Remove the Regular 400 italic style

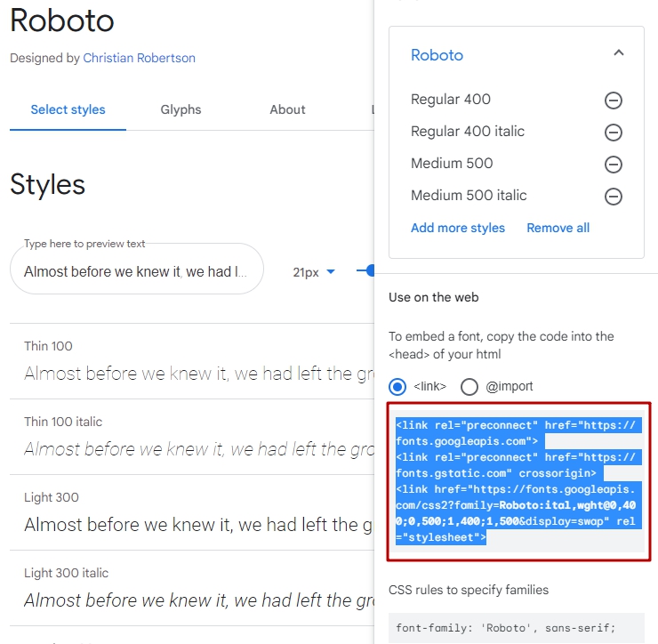coord(614,133)
